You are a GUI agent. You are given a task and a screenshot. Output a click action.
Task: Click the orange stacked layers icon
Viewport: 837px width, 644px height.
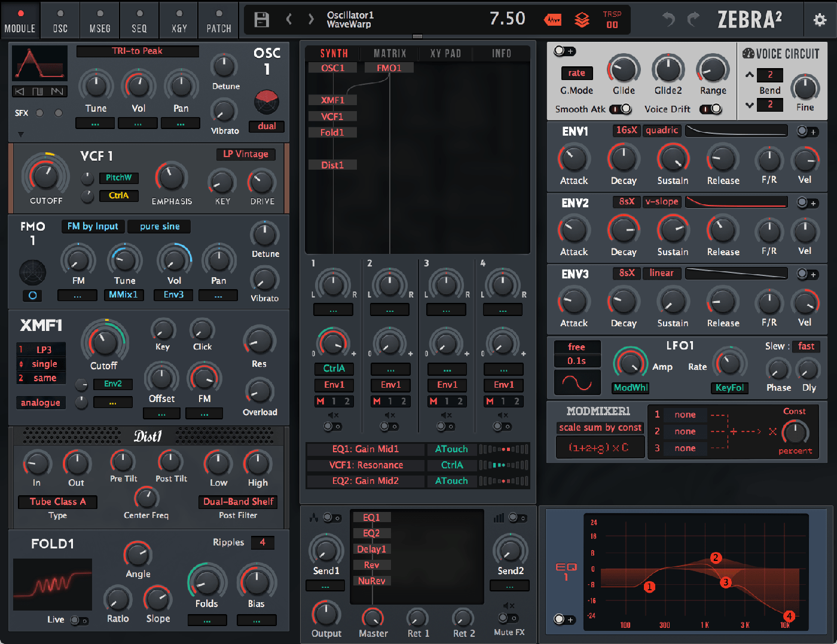tap(582, 20)
